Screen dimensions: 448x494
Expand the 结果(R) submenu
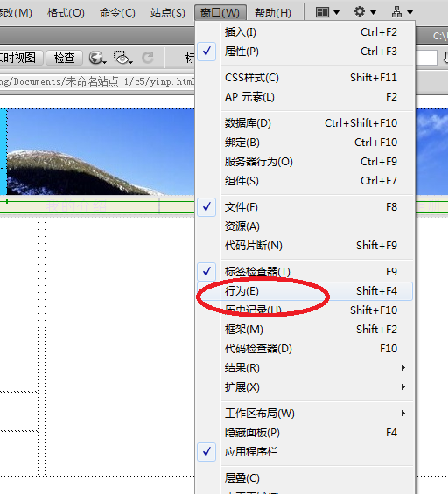point(304,368)
